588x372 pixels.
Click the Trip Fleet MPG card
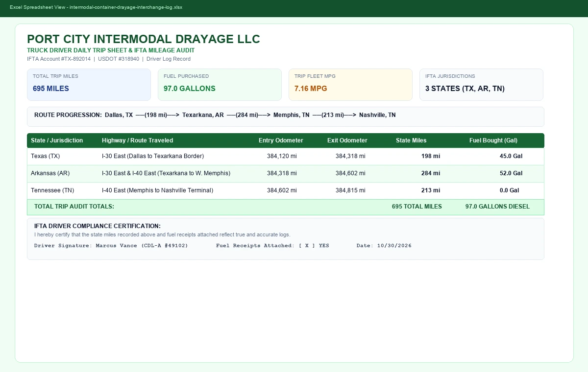tap(350, 85)
